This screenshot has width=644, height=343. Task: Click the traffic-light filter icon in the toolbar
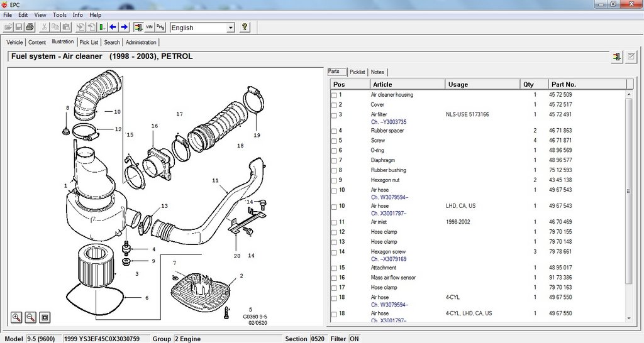138,28
